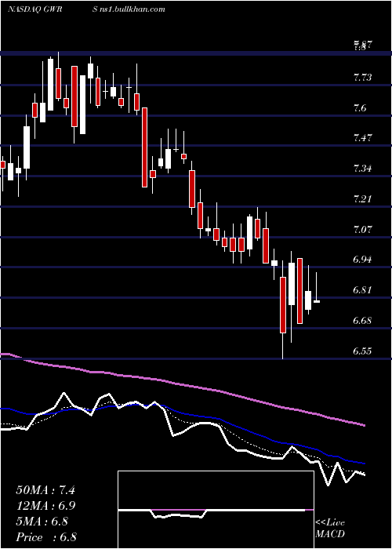Click the last candlestick on the chart

(x=317, y=301)
